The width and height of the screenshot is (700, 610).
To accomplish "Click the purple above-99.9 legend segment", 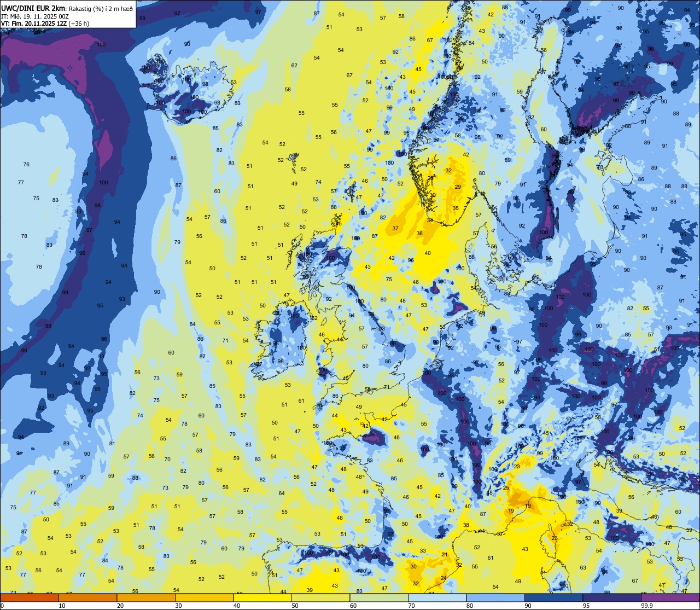I will (670, 597).
